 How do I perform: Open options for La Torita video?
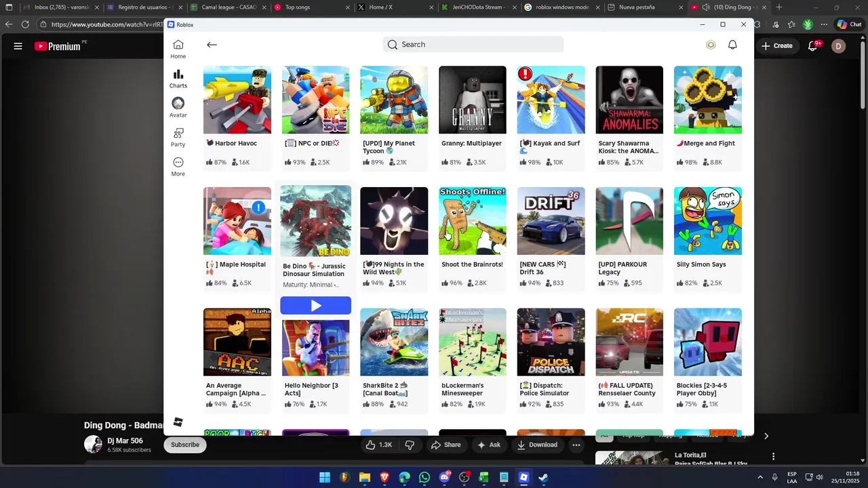tap(773, 457)
